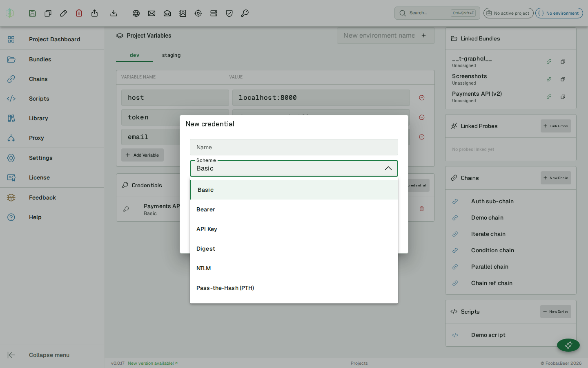Open Proxy in the sidebar
Viewport: 588px width, 368px height.
tap(52, 138)
